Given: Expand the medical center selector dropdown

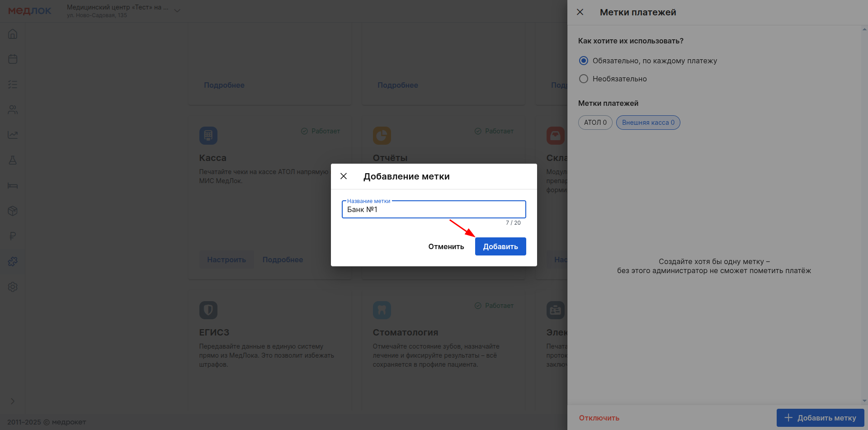Looking at the screenshot, I should click(177, 11).
